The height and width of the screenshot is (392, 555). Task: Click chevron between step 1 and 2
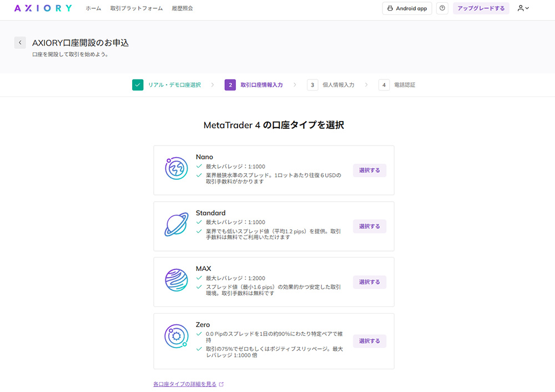(213, 85)
